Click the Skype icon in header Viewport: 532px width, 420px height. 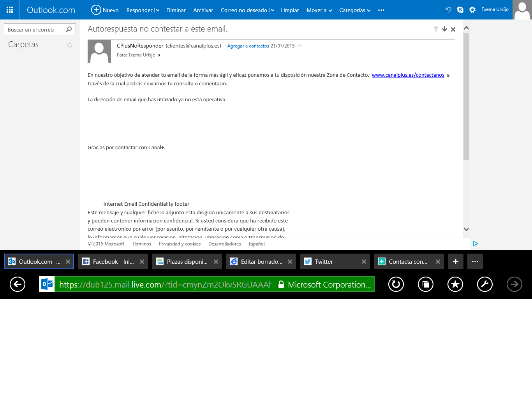click(x=460, y=10)
